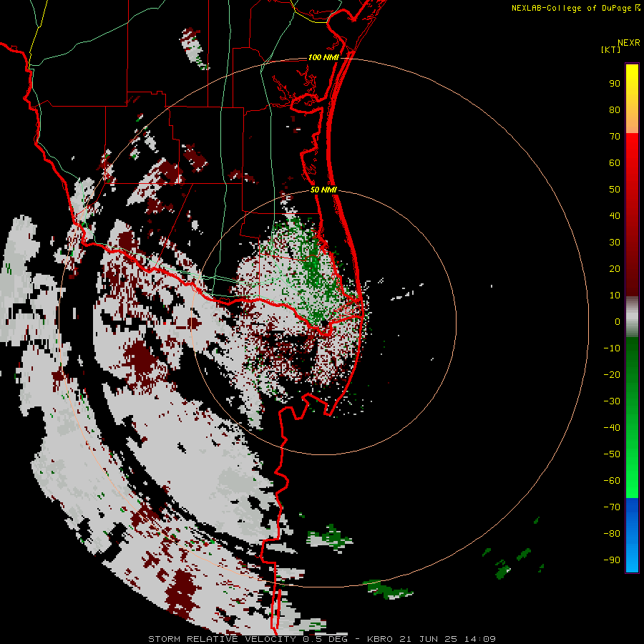Click the 90 value on velocity scale
This screenshot has height=644, width=644.
(615, 84)
